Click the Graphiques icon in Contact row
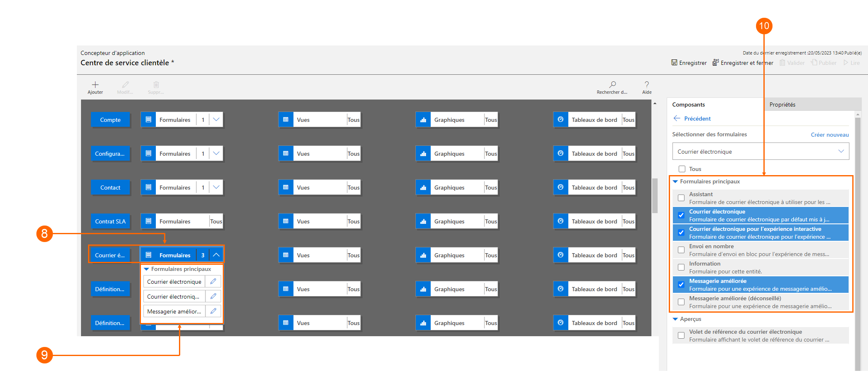 click(423, 188)
